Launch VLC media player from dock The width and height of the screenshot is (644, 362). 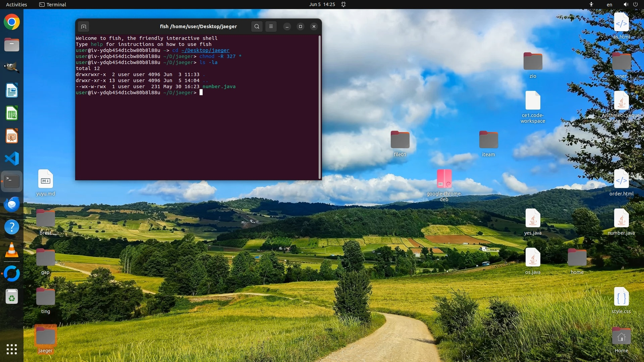coord(12,250)
